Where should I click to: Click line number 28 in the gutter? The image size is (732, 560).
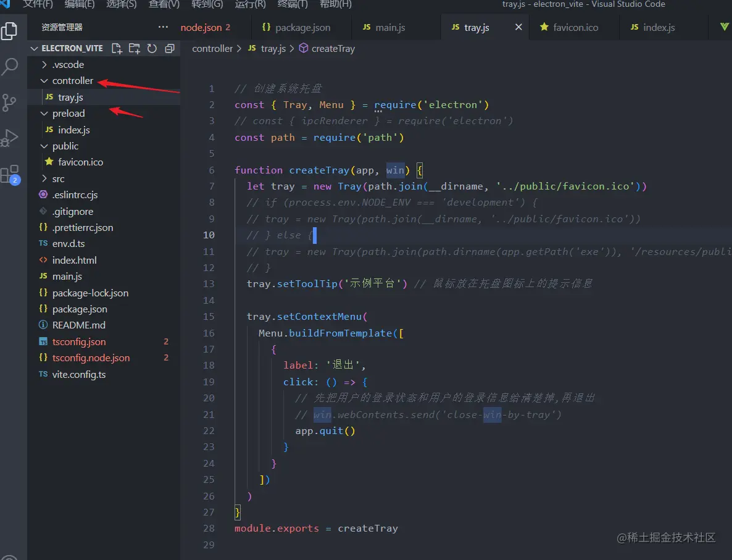pyautogui.click(x=209, y=529)
